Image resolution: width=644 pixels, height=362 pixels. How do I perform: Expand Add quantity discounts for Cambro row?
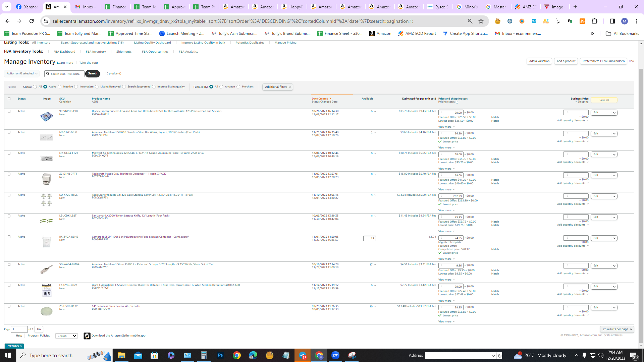573,246
